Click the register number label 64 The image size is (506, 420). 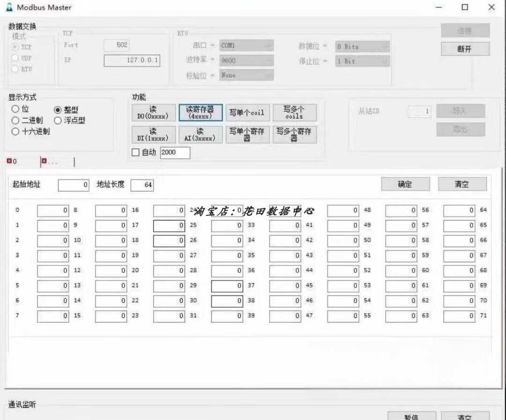tap(483, 210)
